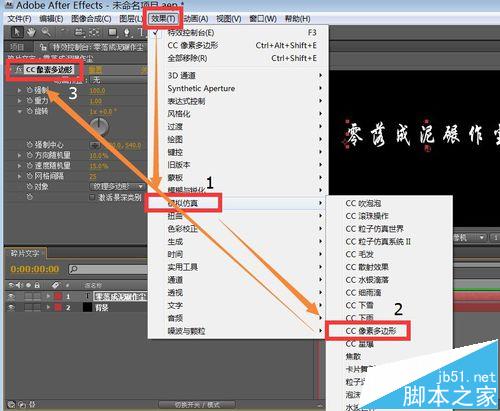The image size is (500, 411).
Task: Click stopwatch next to 网格间隔
Action: (30, 176)
